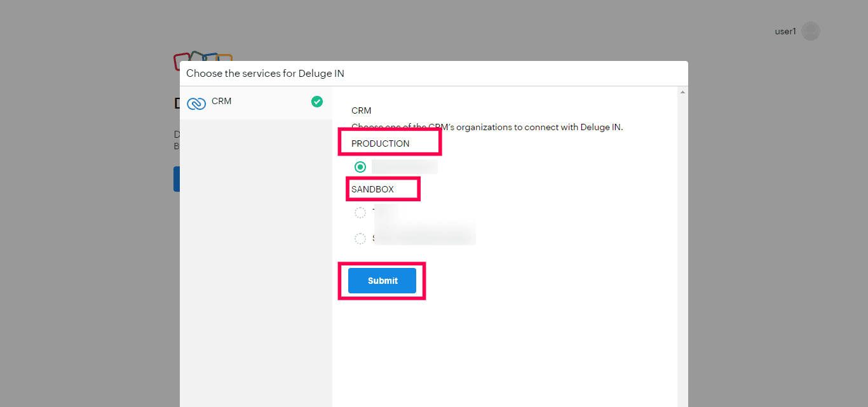The height and width of the screenshot is (407, 868).
Task: Choose the first Sandbox radio option
Action: [360, 213]
